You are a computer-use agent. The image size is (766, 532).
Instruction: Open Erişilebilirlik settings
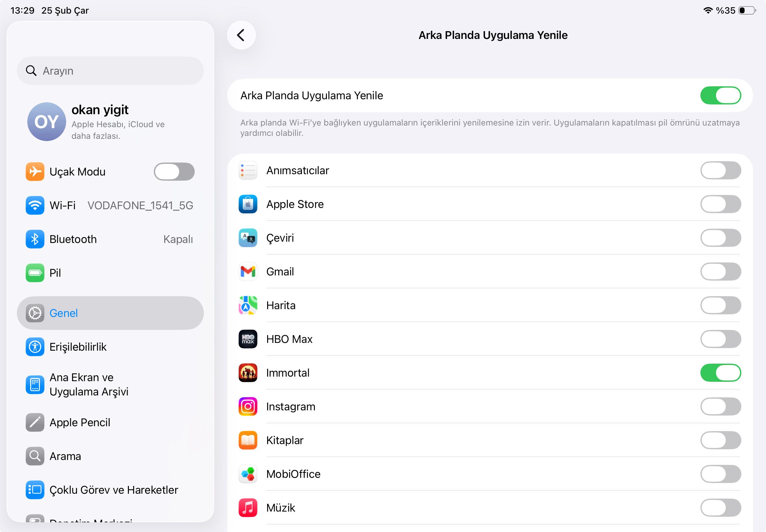[x=110, y=347]
